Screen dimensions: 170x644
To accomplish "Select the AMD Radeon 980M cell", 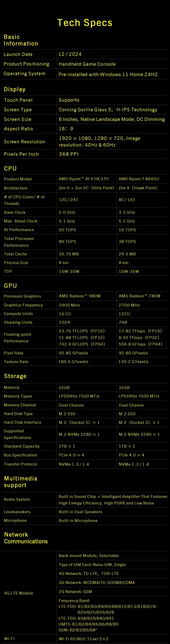I will pos(80,296).
